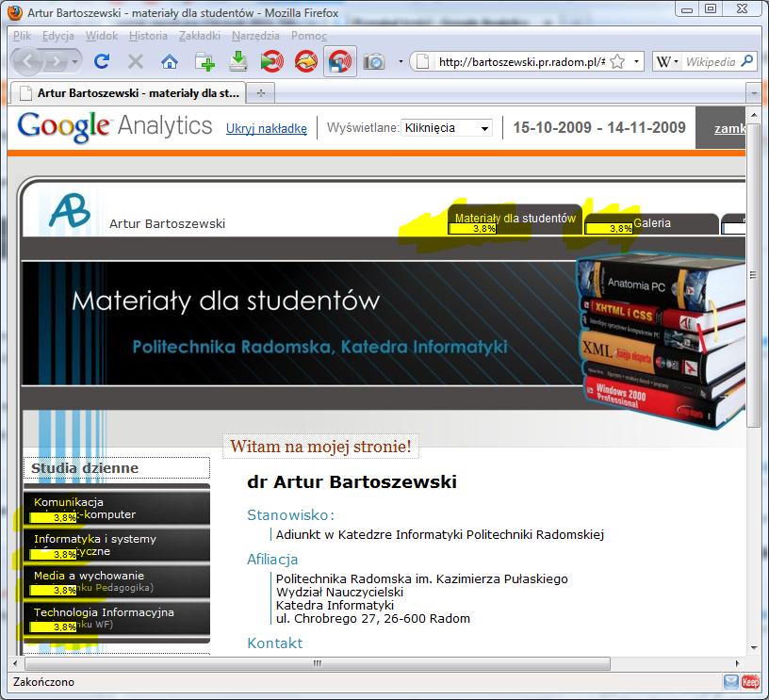Viewport: 769px width, 700px height.
Task: Bookmark this page with the star icon
Action: coord(618,62)
